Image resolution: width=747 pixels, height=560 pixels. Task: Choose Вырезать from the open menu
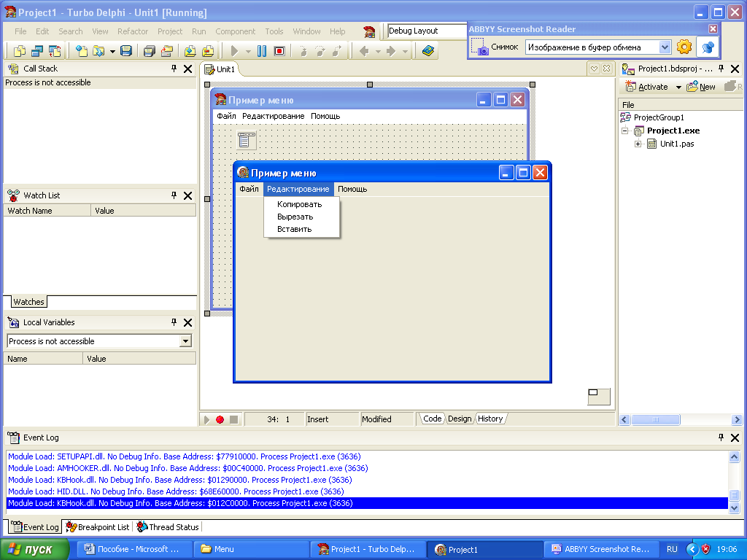point(301,217)
